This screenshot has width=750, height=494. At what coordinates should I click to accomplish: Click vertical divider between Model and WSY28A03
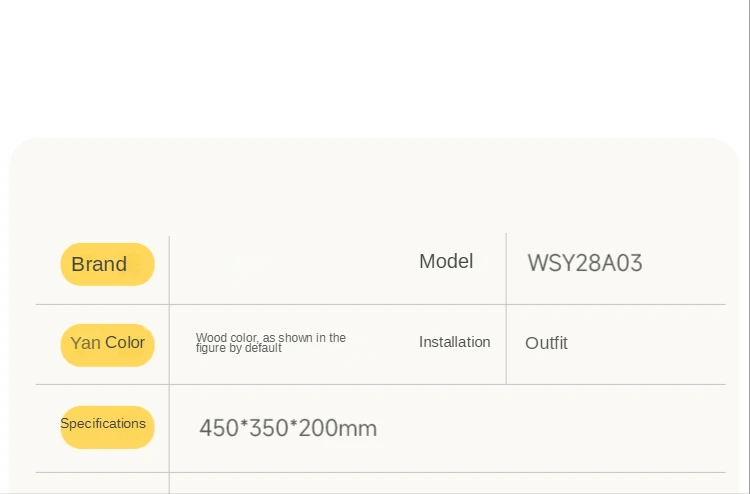(506, 308)
